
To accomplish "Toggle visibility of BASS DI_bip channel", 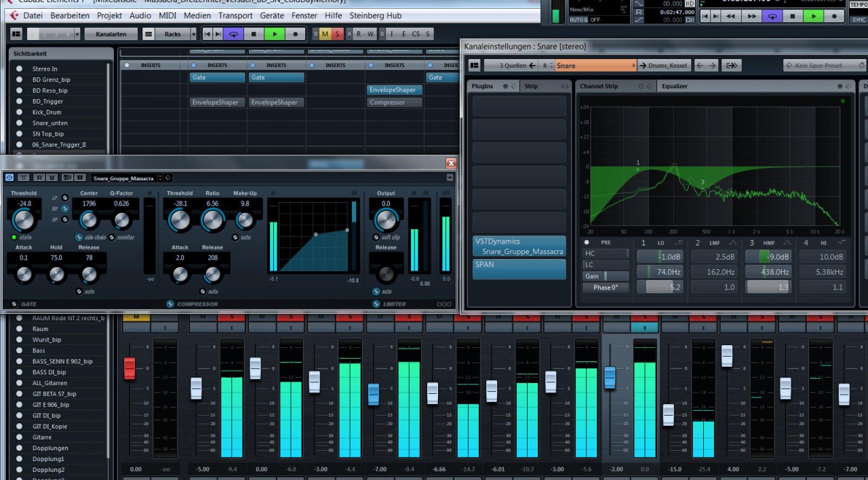I will 20,372.
